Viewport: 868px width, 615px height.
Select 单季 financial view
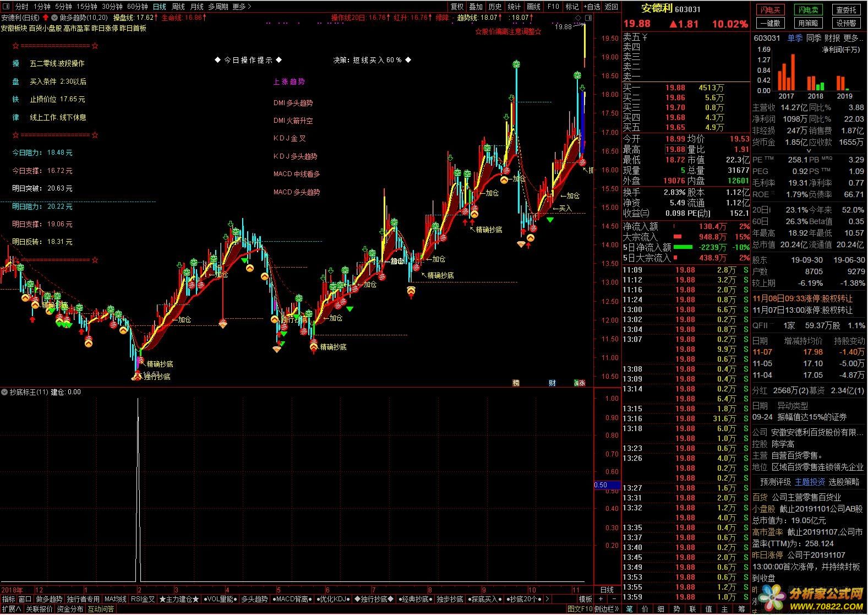tap(794, 38)
